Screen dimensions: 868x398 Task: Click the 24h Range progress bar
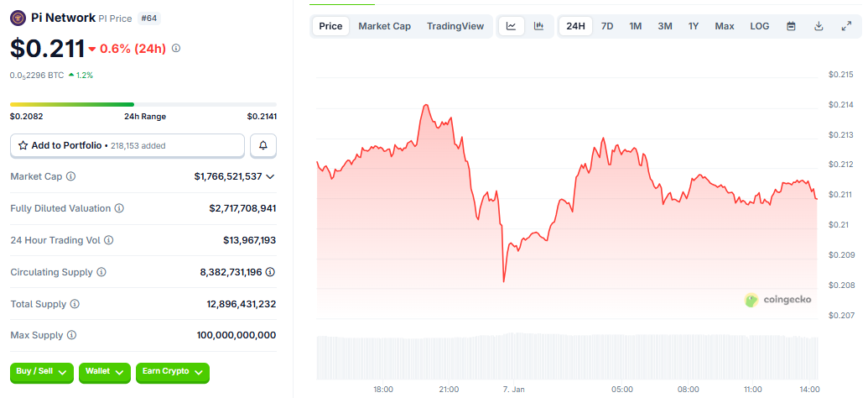pos(143,104)
